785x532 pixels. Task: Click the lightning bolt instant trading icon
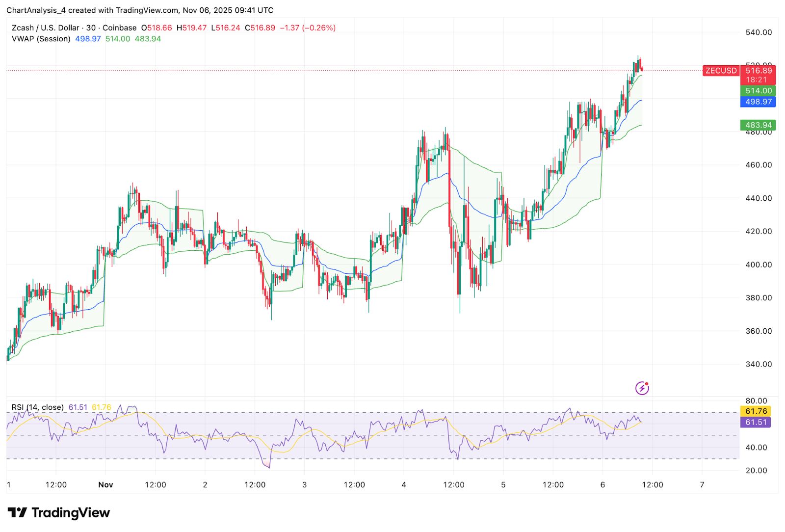pyautogui.click(x=642, y=388)
